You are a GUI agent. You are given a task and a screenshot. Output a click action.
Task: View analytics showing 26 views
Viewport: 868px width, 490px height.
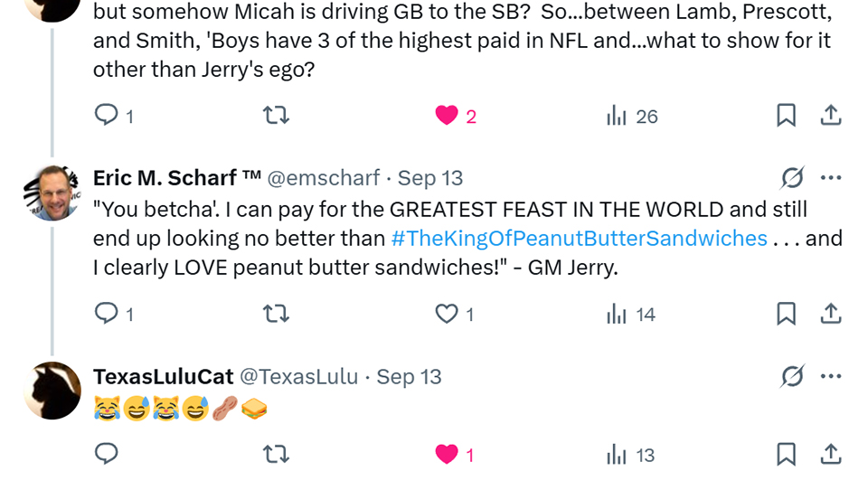point(632,116)
